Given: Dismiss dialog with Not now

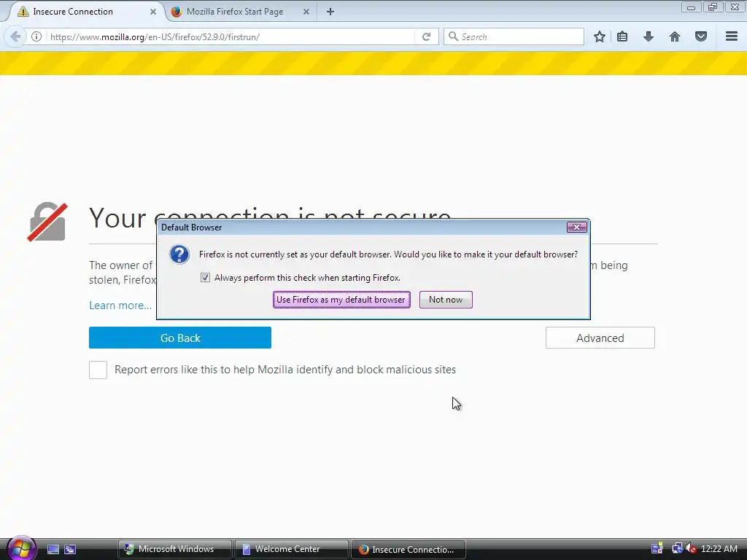Looking at the screenshot, I should [446, 300].
